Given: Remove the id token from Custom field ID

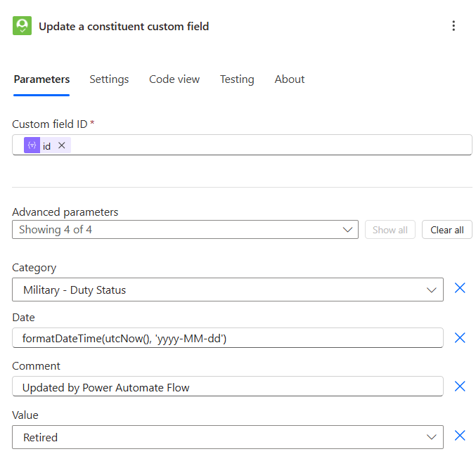Looking at the screenshot, I should (x=62, y=145).
